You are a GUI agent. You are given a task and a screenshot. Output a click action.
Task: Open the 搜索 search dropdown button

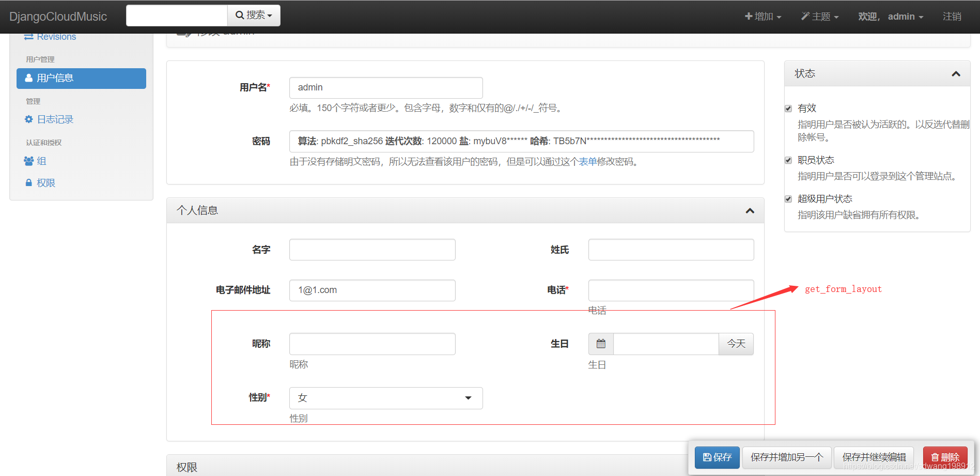254,16
